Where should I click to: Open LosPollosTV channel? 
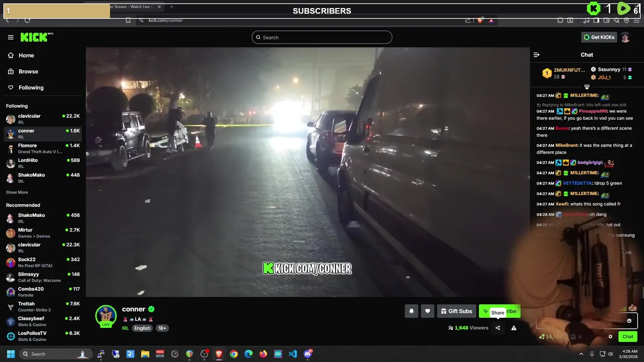coord(43,336)
